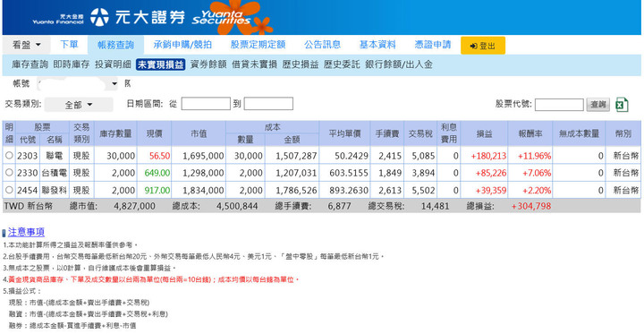
Task: Open the 看盤 dropdown menu
Action: (x=26, y=45)
